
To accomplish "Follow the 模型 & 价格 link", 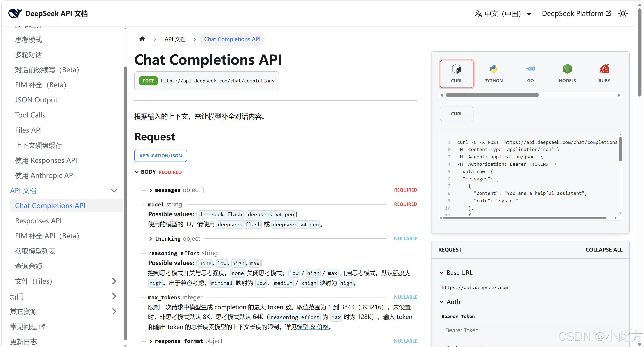I will tap(313, 327).
